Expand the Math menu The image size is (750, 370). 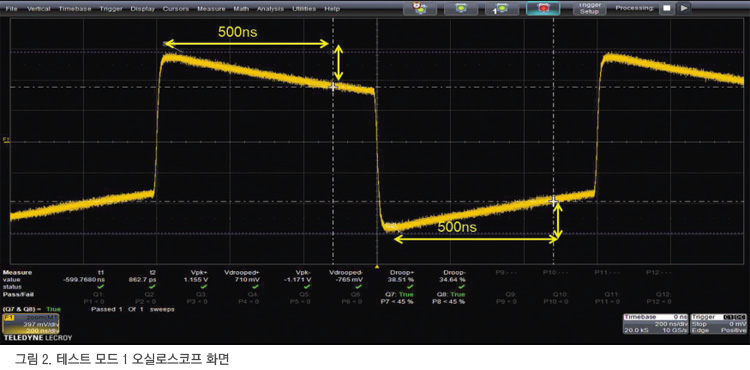(x=241, y=9)
